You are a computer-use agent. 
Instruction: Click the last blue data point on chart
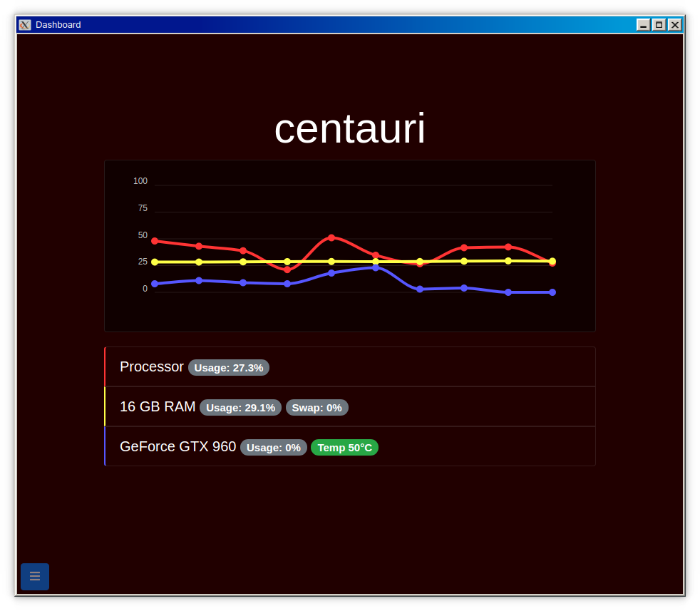click(552, 292)
